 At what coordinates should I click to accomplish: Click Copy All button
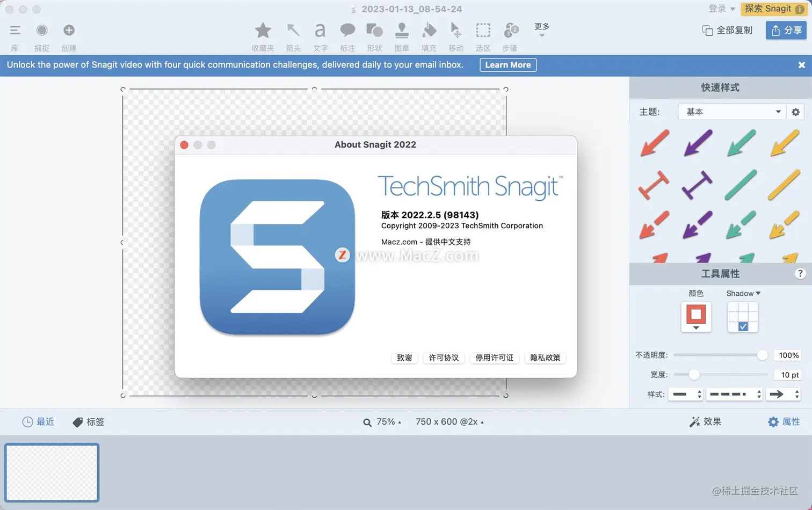coord(727,31)
